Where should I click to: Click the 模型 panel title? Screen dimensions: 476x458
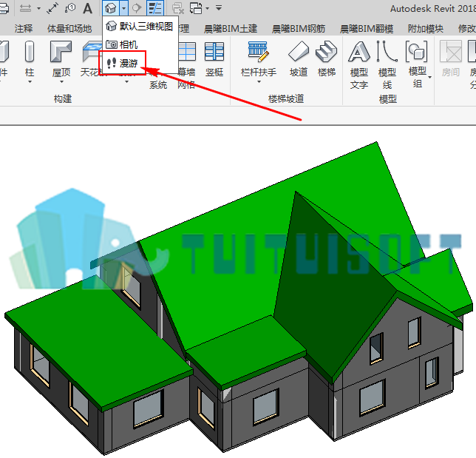387,99
